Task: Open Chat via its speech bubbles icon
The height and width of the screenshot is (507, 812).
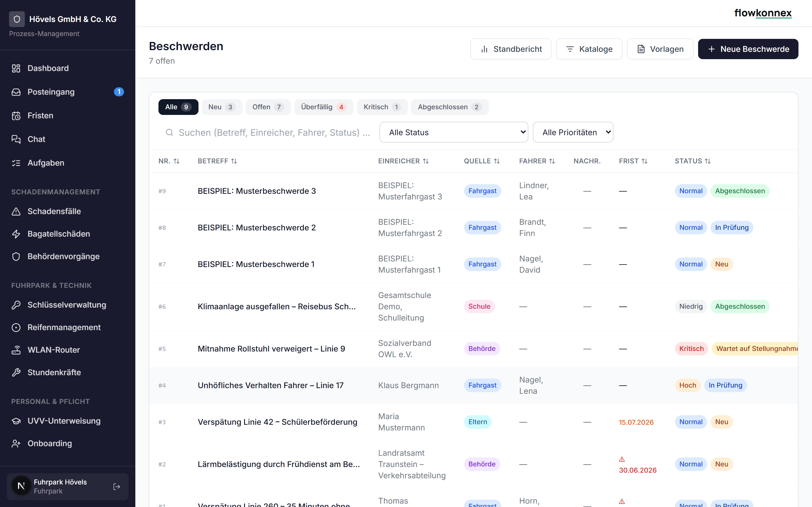Action: point(16,139)
